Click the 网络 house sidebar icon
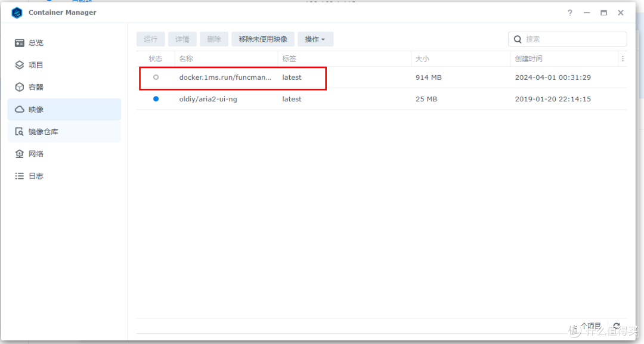This screenshot has width=644, height=344. pyautogui.click(x=19, y=154)
